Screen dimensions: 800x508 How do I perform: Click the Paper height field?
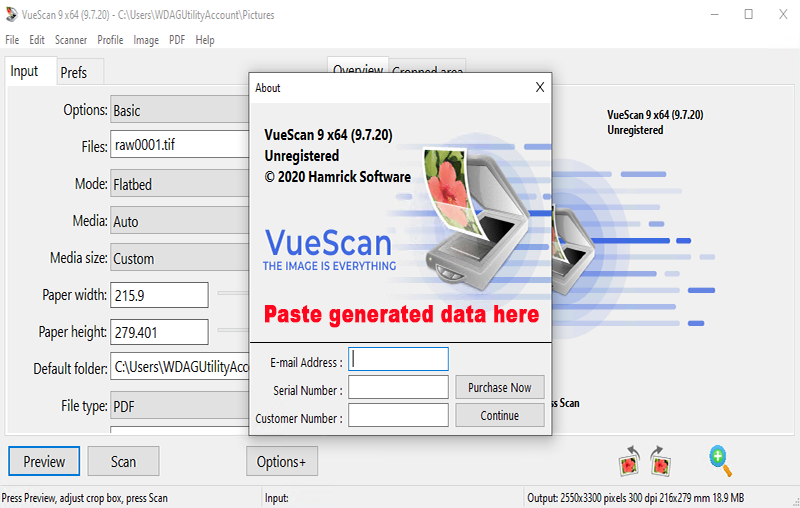159,332
